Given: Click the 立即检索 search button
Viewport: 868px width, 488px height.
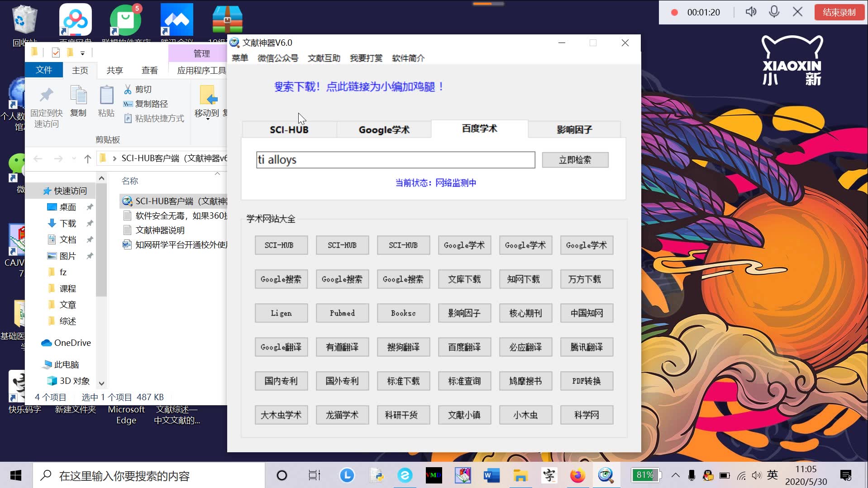Looking at the screenshot, I should click(575, 160).
